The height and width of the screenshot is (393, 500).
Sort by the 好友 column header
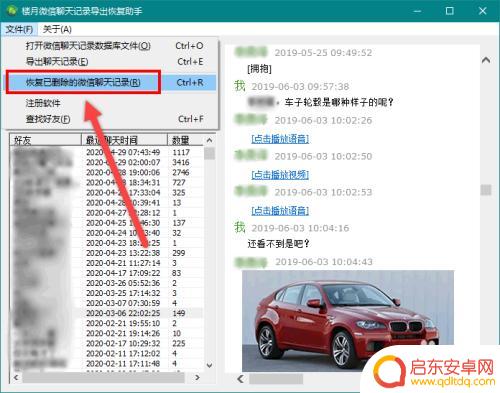pos(46,140)
